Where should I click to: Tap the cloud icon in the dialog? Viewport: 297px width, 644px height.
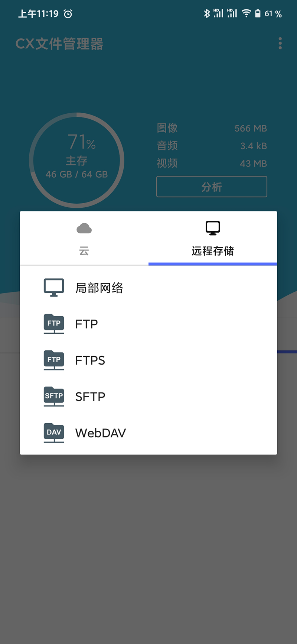pyautogui.click(x=84, y=228)
